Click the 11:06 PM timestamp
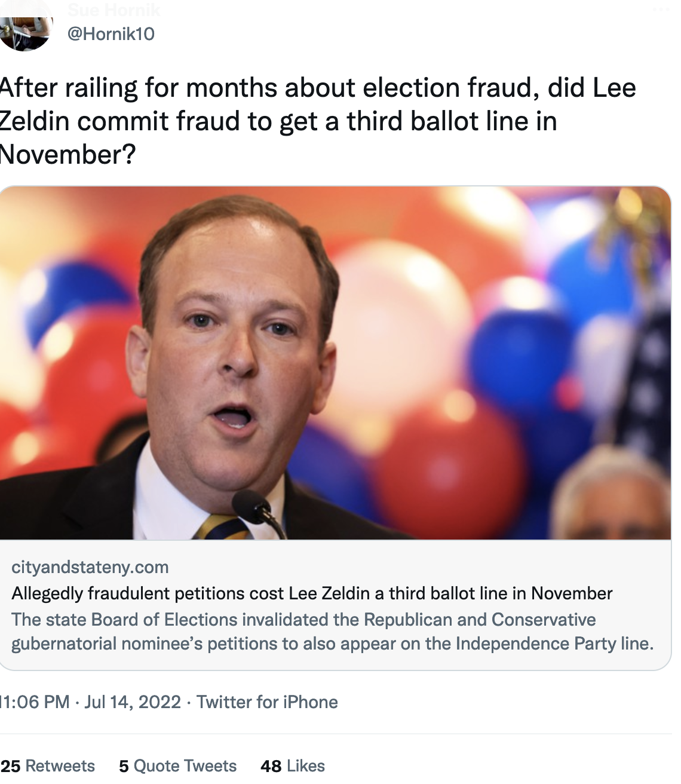The image size is (681, 784). 35,702
